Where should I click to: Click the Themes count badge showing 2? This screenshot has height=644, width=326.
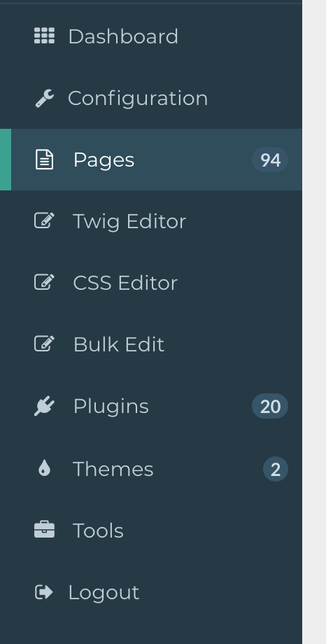[x=276, y=469]
